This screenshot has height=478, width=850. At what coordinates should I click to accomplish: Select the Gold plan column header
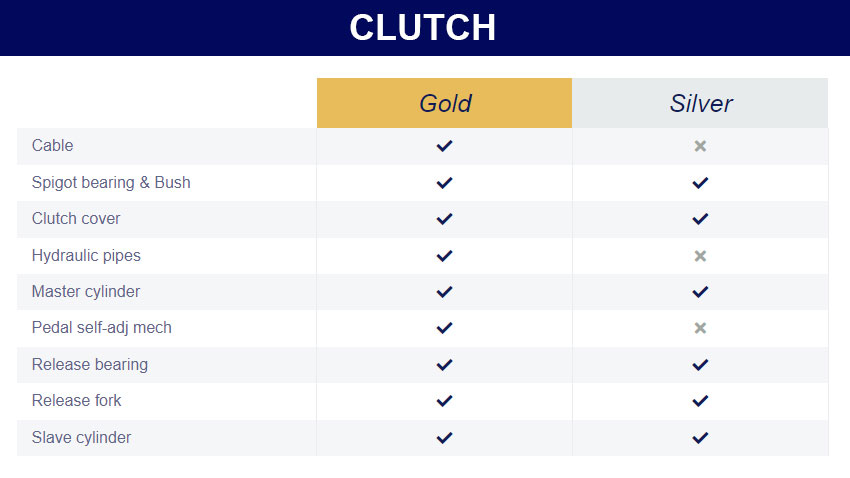coord(445,103)
